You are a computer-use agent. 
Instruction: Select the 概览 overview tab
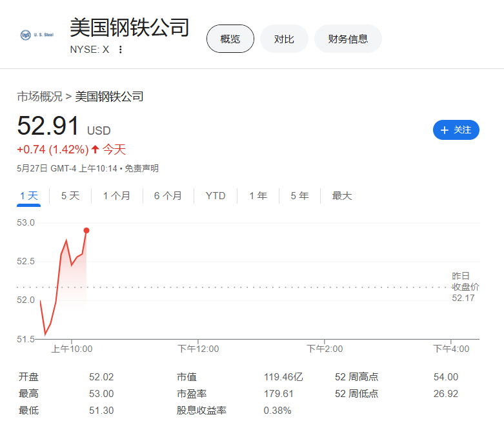230,39
